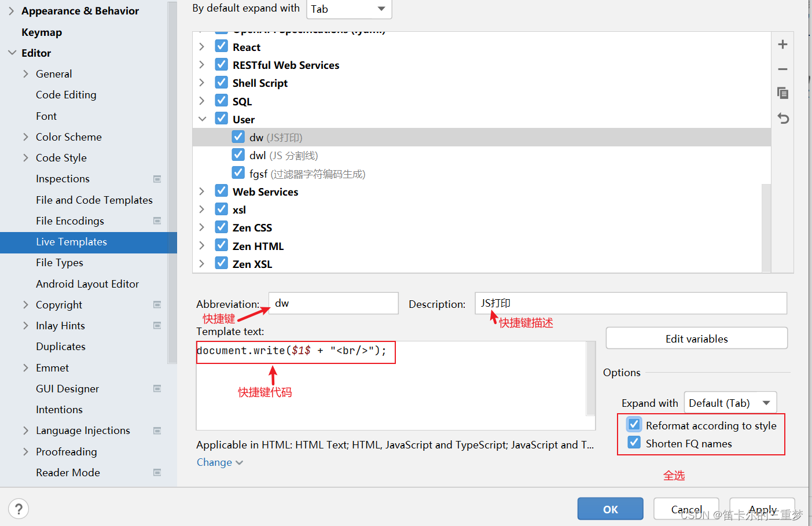Toggle the RESTful Web Services checkbox
The height and width of the screenshot is (526, 812).
221,64
